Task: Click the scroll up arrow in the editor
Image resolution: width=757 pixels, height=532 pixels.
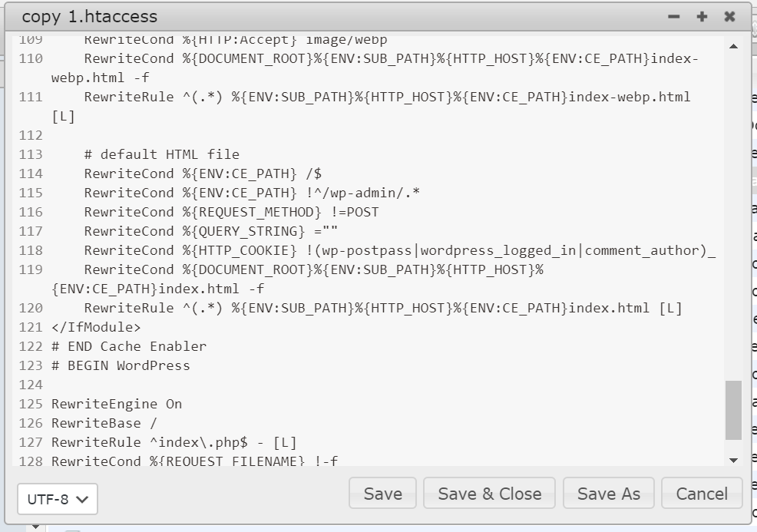Action: tap(733, 47)
